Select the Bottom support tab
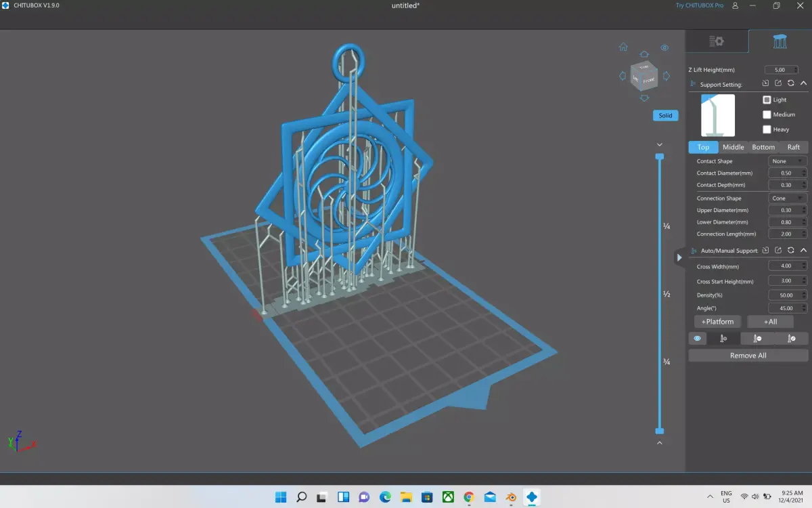The height and width of the screenshot is (508, 812). click(x=763, y=147)
